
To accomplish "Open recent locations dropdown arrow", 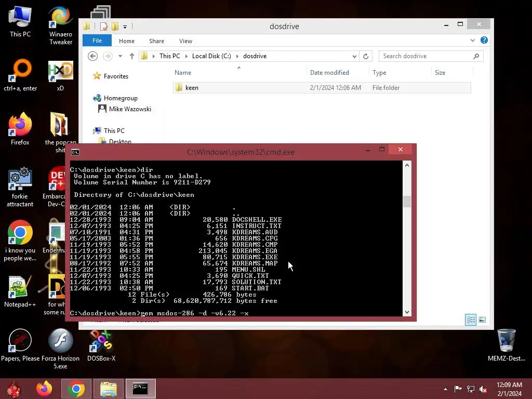I will 120,56.
